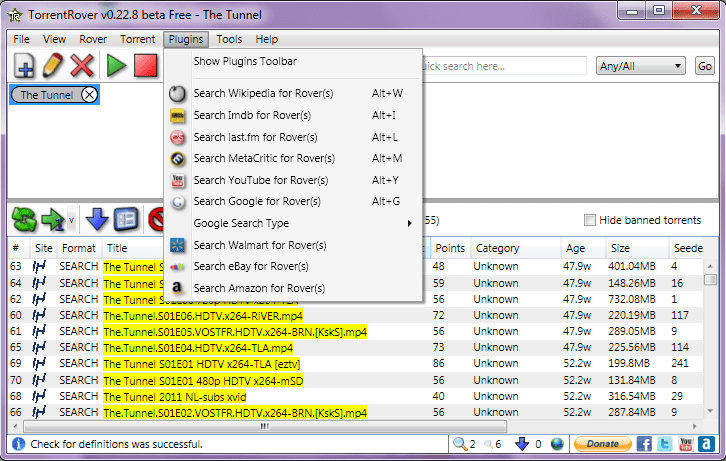Image resolution: width=726 pixels, height=461 pixels.
Task: Click the Add new Rover icon
Action: (24, 65)
